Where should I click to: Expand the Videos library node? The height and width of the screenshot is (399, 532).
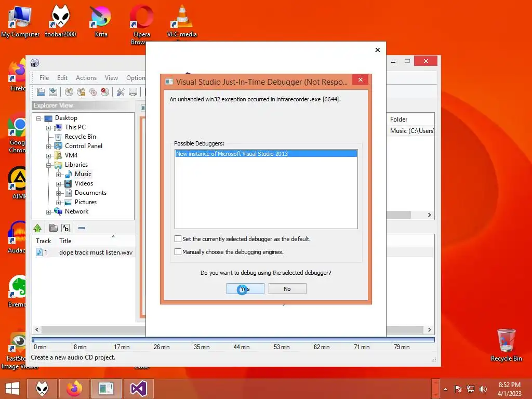(x=58, y=184)
